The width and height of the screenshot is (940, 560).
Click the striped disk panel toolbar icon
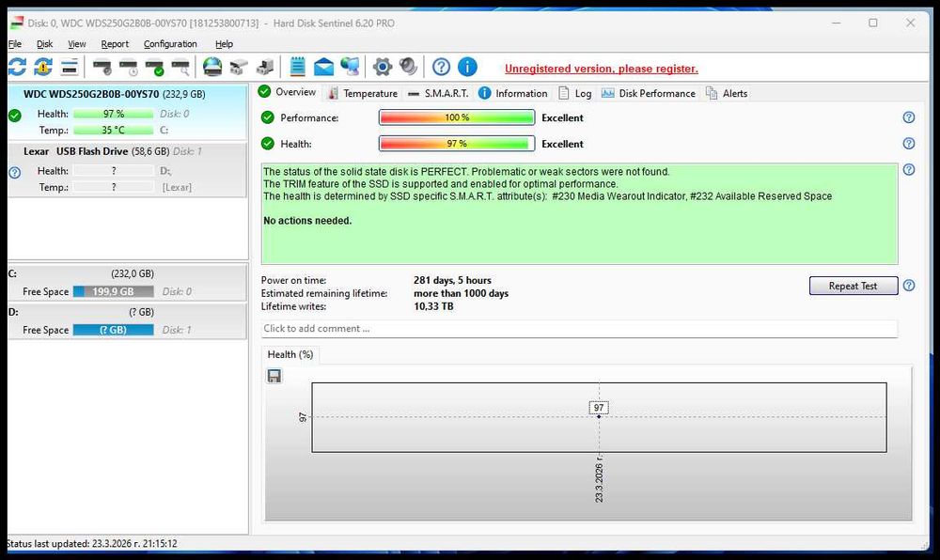(70, 67)
